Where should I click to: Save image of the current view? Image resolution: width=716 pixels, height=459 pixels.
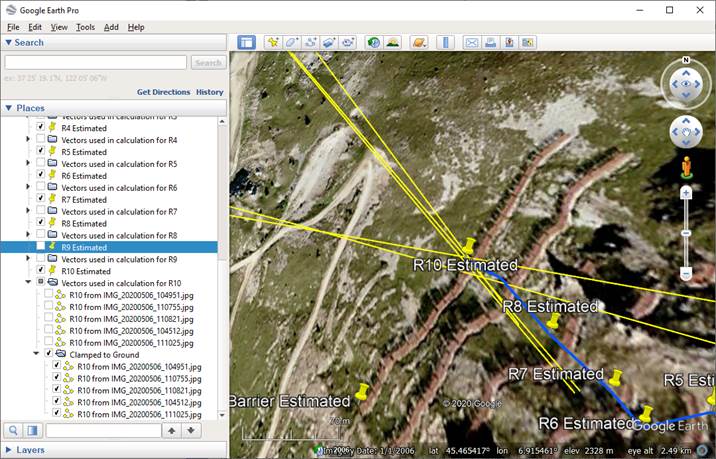[x=509, y=42]
